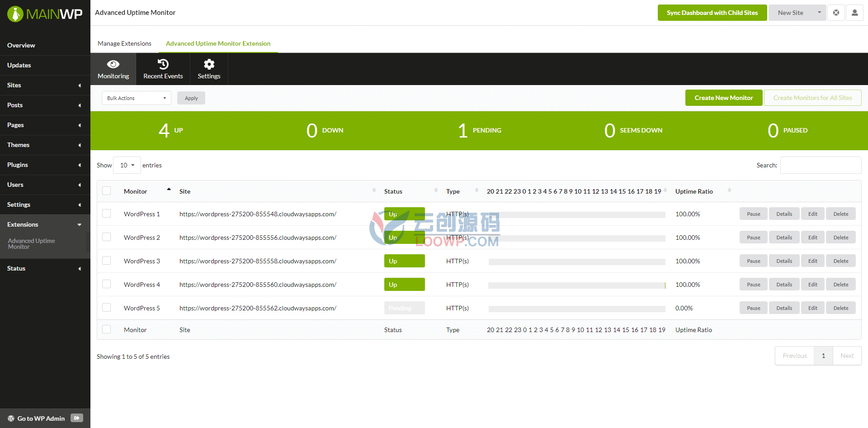Viewport: 868px width, 428px height.
Task: Open WordPress 1 site URL link
Action: coord(258,214)
